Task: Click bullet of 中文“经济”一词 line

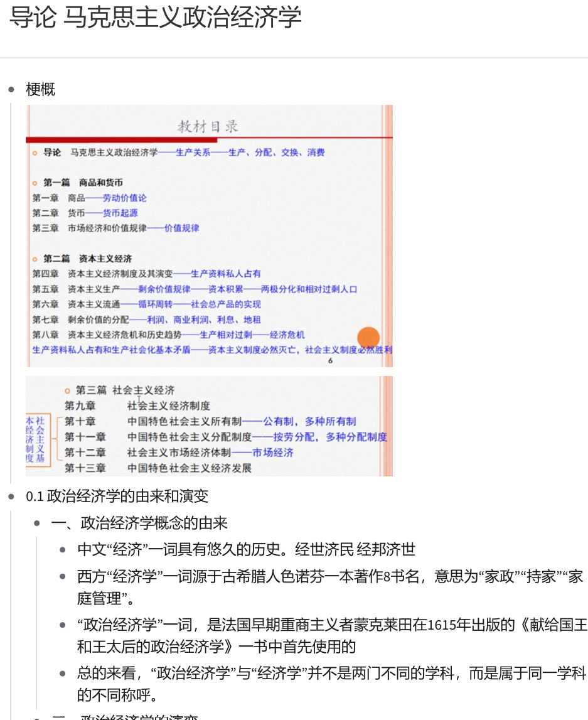Action: point(63,550)
